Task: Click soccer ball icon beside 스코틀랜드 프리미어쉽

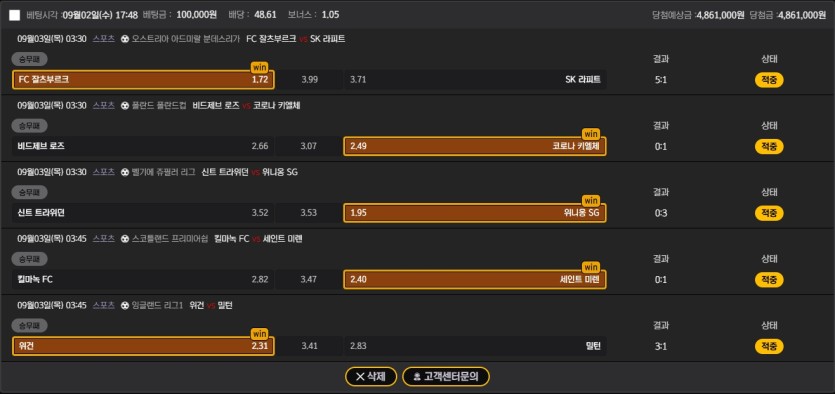Action: coord(125,239)
